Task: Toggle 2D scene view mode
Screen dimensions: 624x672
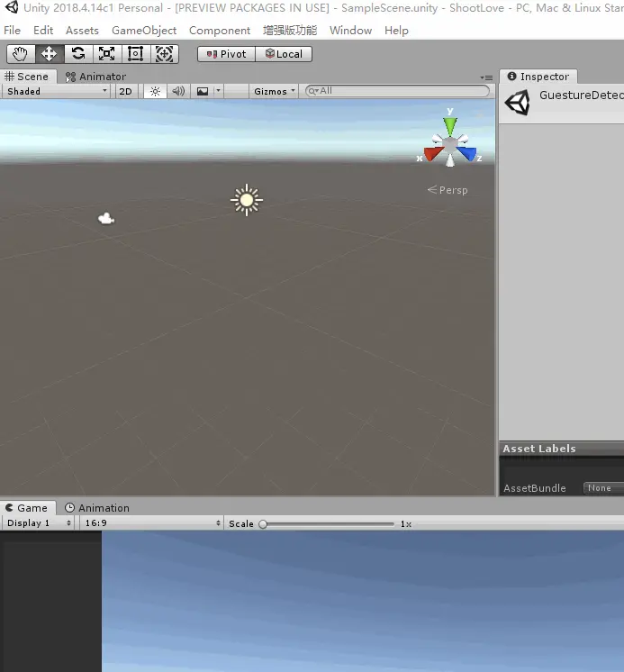Action: 125,91
